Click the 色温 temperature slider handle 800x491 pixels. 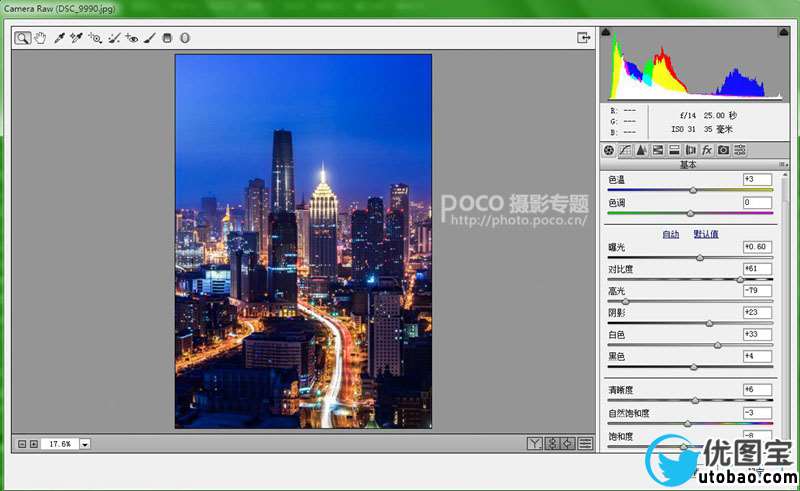click(x=693, y=190)
